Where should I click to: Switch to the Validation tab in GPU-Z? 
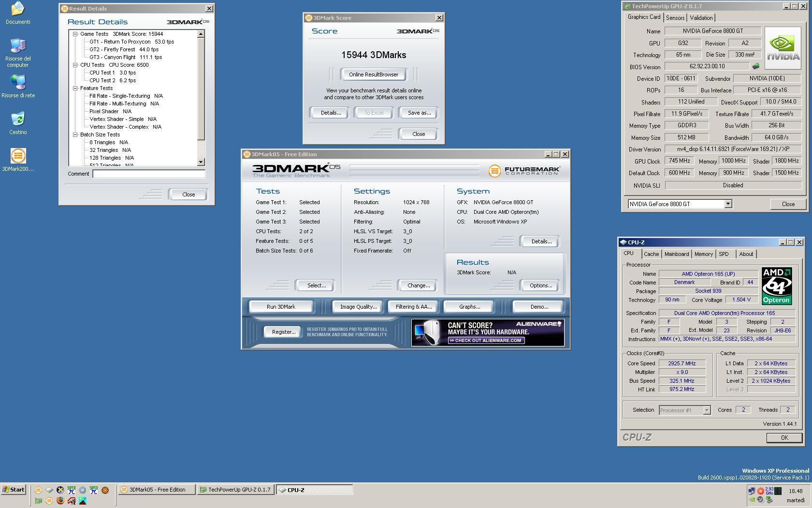(701, 18)
